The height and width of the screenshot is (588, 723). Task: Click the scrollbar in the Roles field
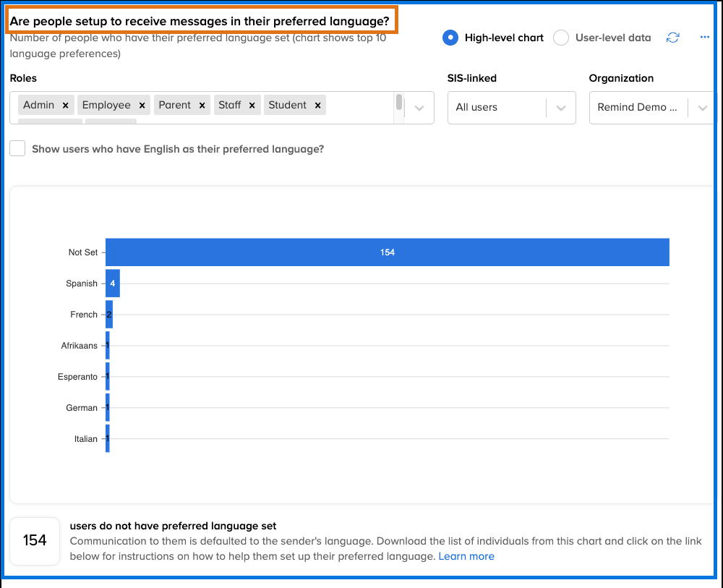pos(398,102)
